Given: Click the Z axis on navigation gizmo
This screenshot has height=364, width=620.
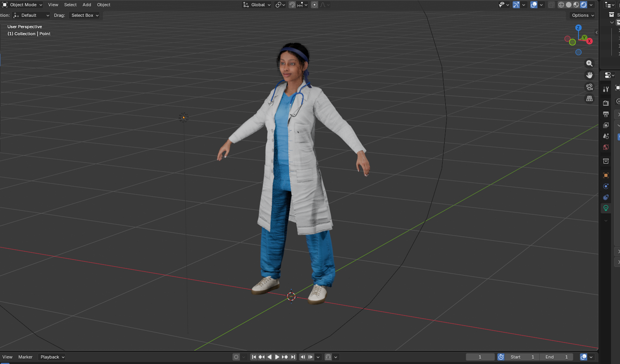Looking at the screenshot, I should tap(578, 28).
